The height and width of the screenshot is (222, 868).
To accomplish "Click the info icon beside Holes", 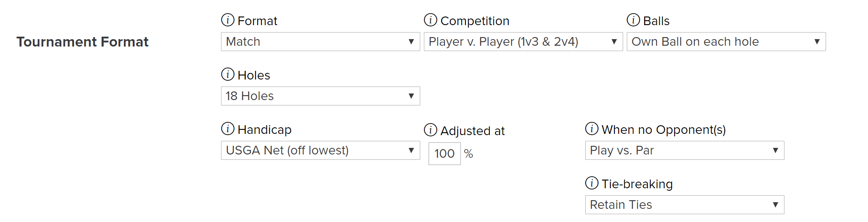I will point(228,74).
